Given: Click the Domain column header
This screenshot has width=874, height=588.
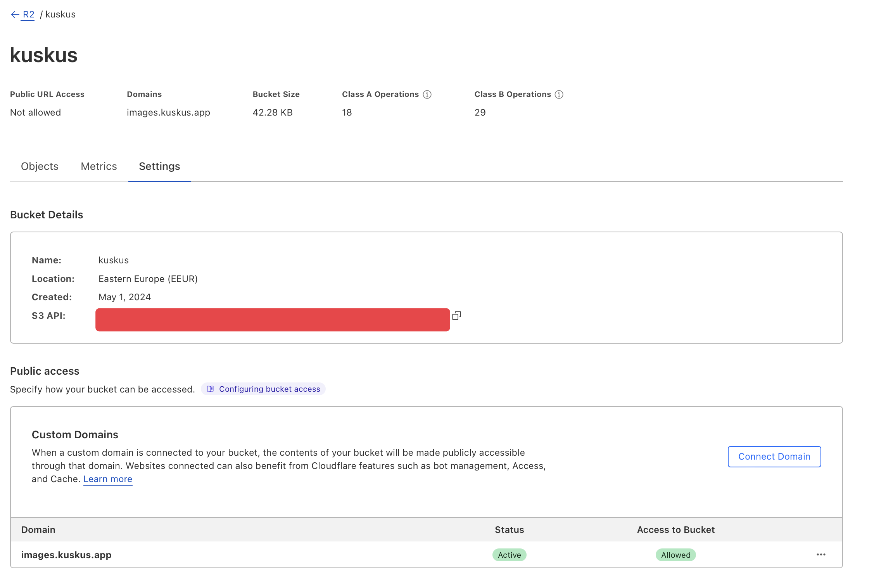Looking at the screenshot, I should [38, 530].
